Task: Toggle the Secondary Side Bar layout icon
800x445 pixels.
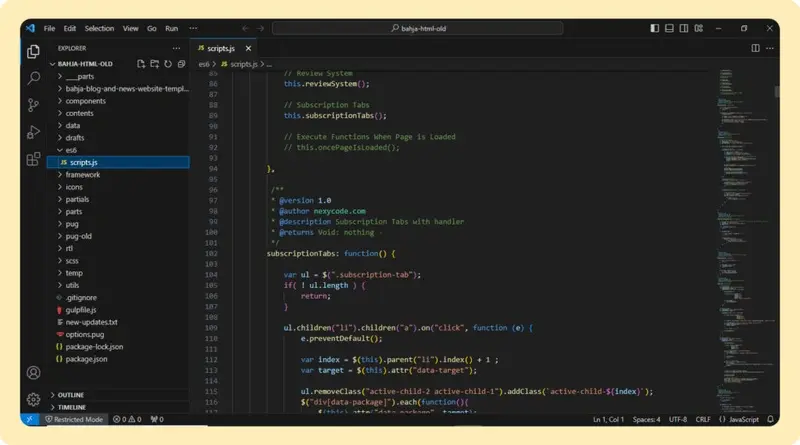Action: pyautogui.click(x=684, y=28)
